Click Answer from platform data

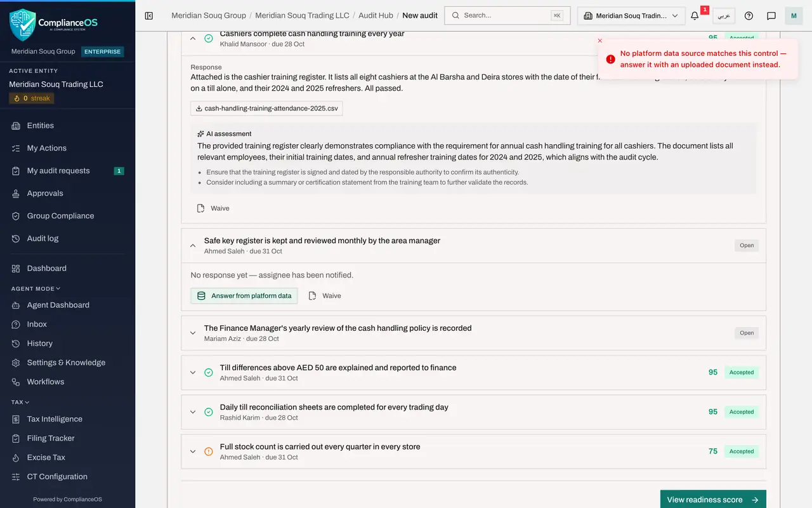click(244, 296)
